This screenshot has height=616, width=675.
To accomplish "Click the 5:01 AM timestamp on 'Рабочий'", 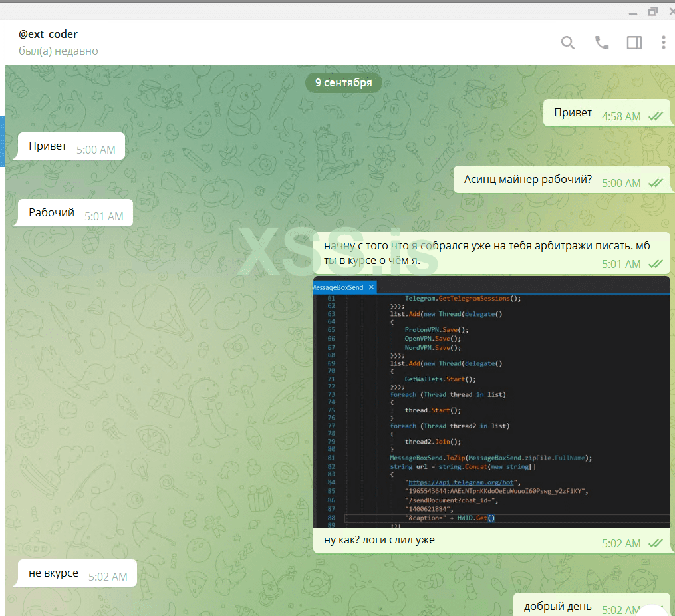I will [x=104, y=216].
